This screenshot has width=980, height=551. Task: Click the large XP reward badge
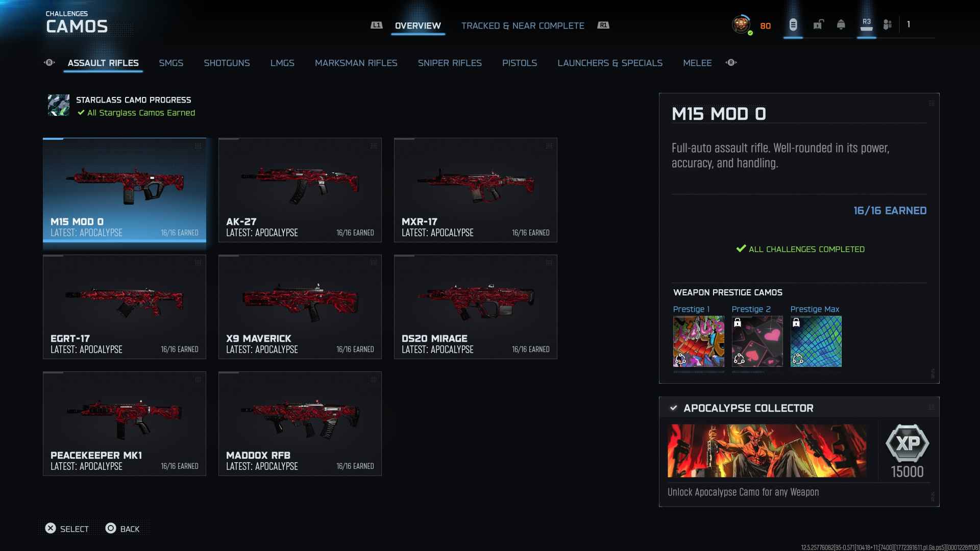[x=908, y=443]
